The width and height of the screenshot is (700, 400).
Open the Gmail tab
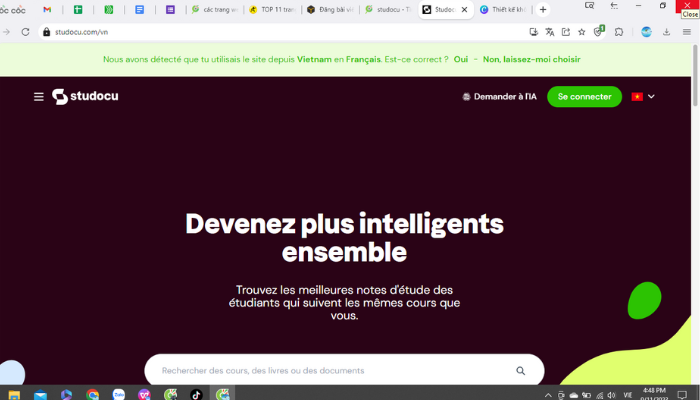pyautogui.click(x=47, y=9)
